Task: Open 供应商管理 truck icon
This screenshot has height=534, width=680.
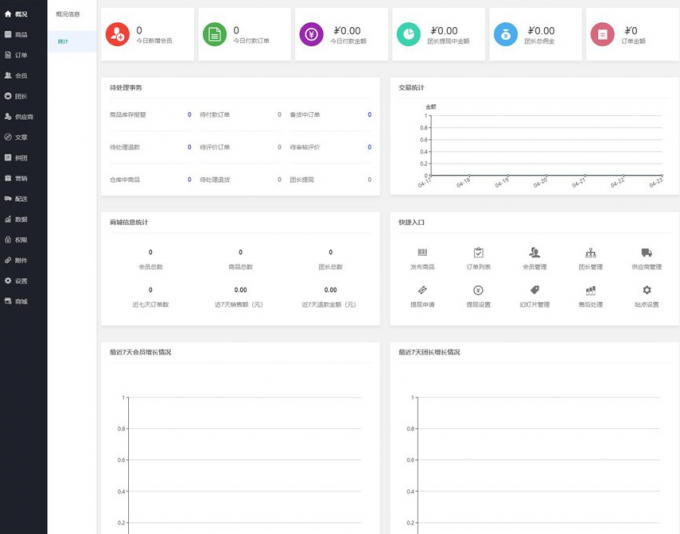Action: (647, 252)
